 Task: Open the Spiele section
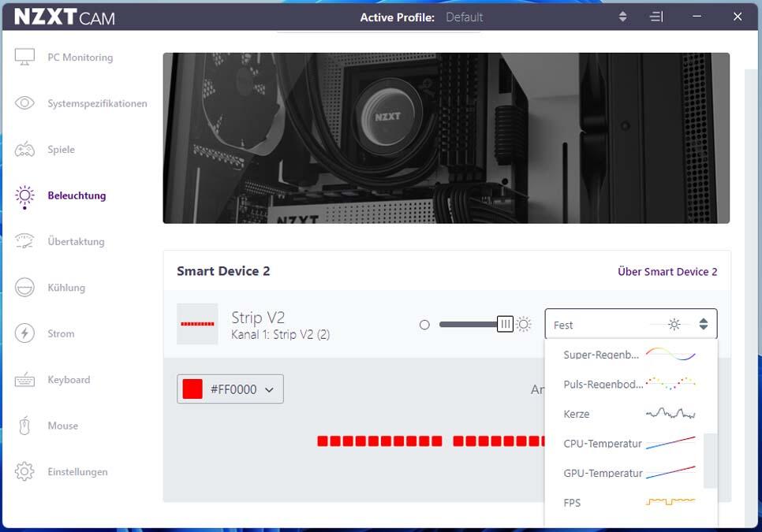pos(62,150)
